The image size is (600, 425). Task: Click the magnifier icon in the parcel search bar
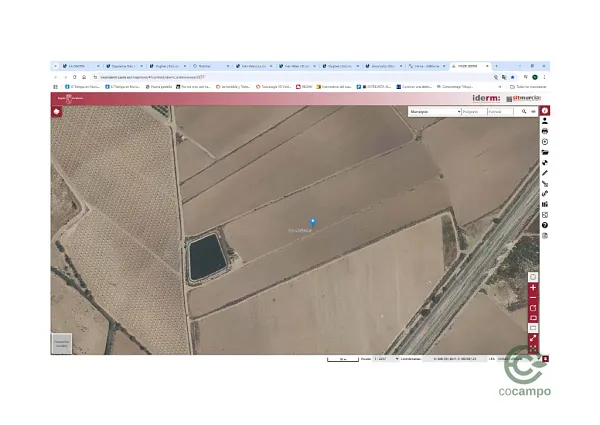pyautogui.click(x=524, y=111)
